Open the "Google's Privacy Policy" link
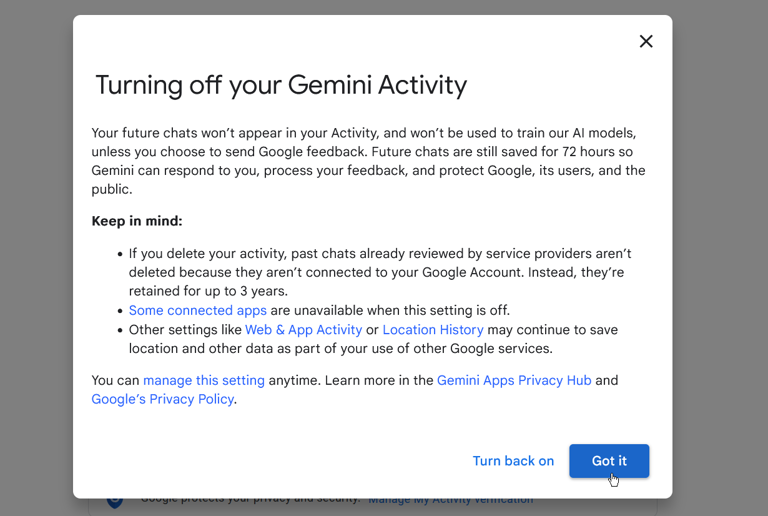 [163, 399]
